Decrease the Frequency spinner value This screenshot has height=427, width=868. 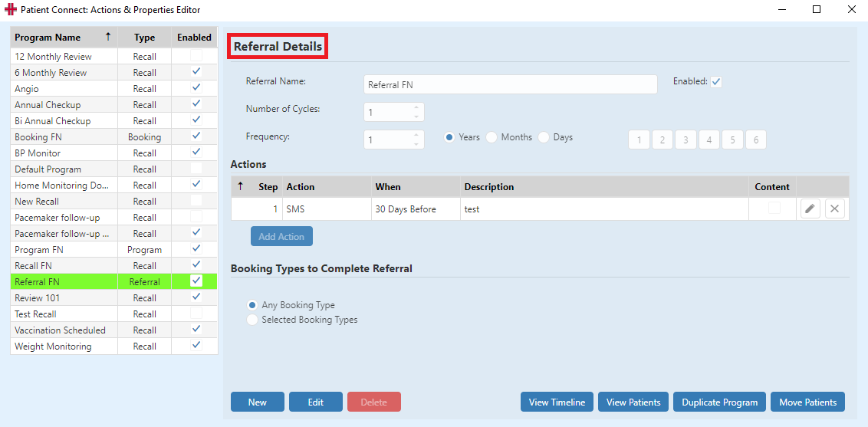(416, 144)
